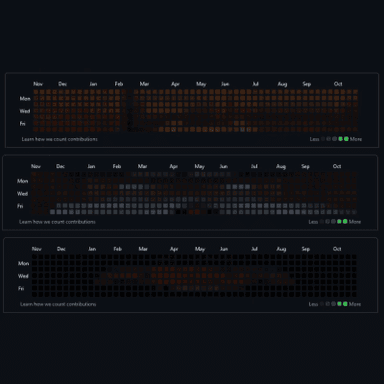Click 'May' month label in first graph
The height and width of the screenshot is (384, 384).
201,84
